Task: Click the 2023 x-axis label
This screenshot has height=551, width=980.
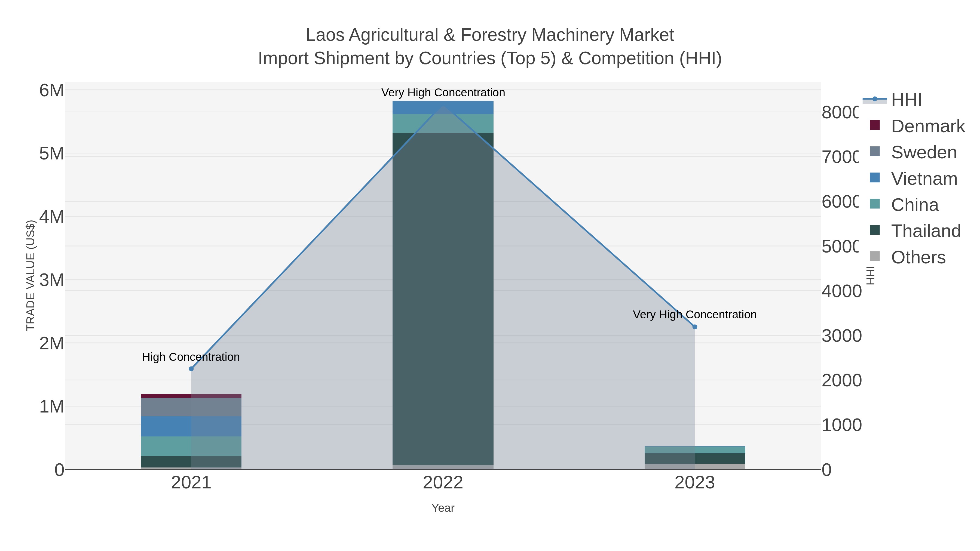Action: pyautogui.click(x=695, y=482)
